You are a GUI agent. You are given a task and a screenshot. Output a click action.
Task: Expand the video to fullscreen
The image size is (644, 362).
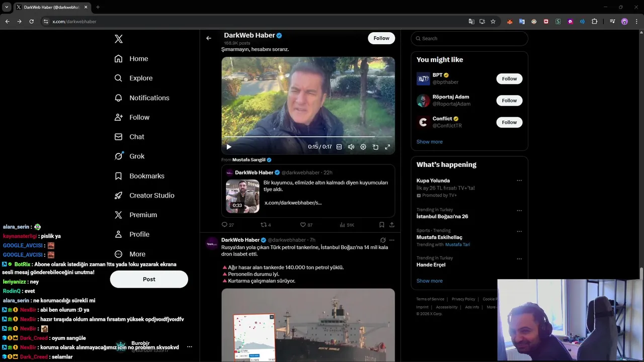pos(387,147)
